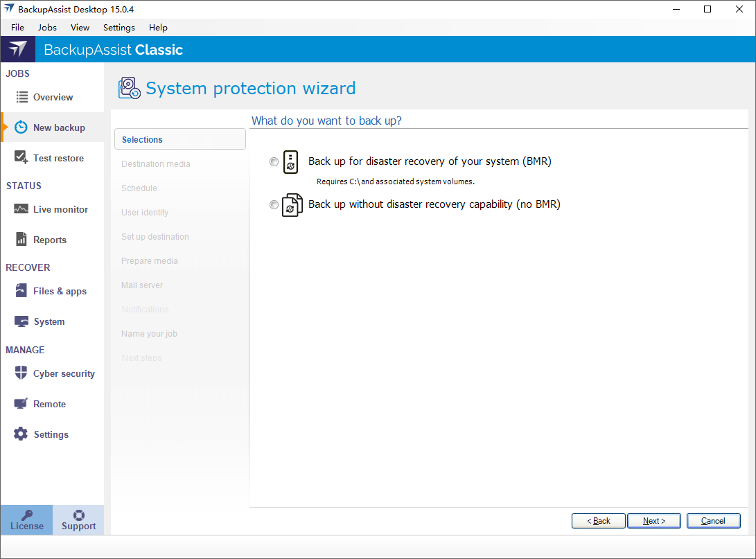Screen dimensions: 756x559
Task: Open the File menu
Action: (18, 28)
